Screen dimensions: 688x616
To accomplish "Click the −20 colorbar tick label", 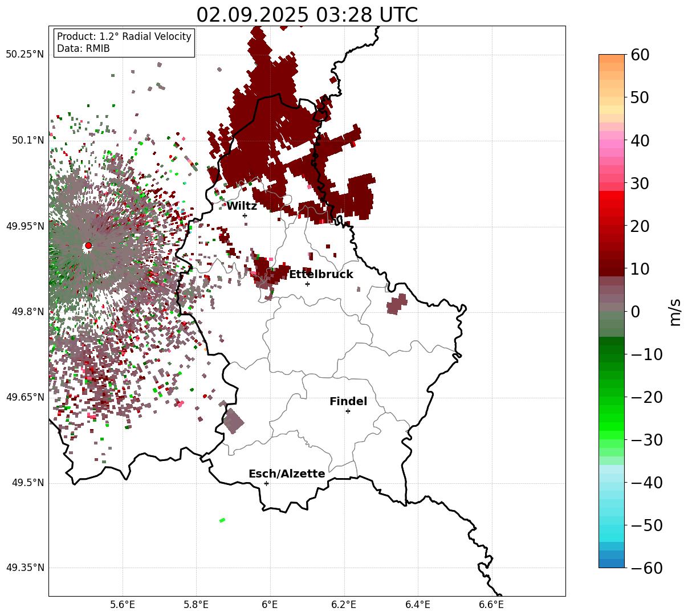I will tap(646, 397).
